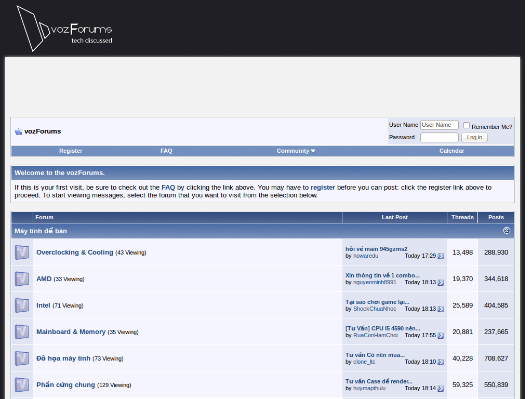Click forum status icon for Overclocking & Cooling

coord(22,252)
